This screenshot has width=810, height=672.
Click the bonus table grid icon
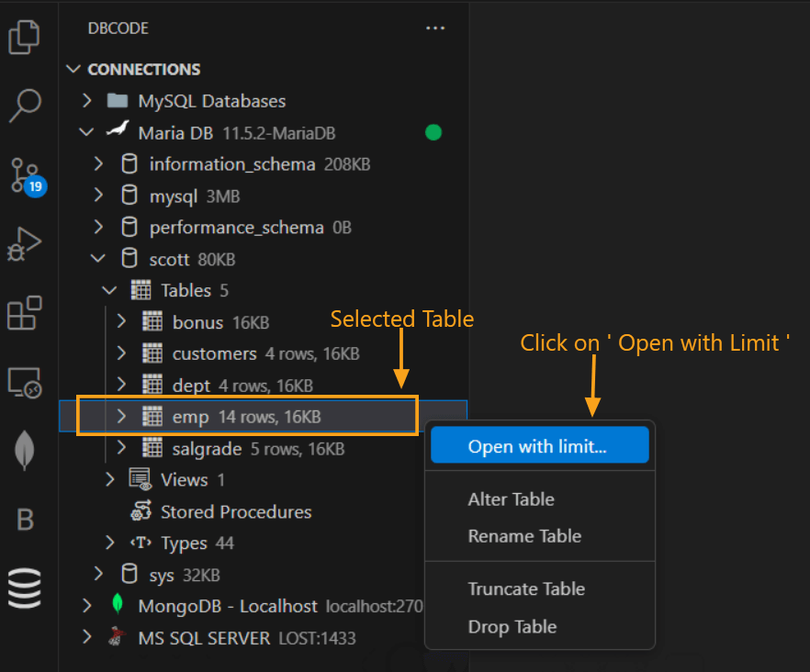point(152,321)
